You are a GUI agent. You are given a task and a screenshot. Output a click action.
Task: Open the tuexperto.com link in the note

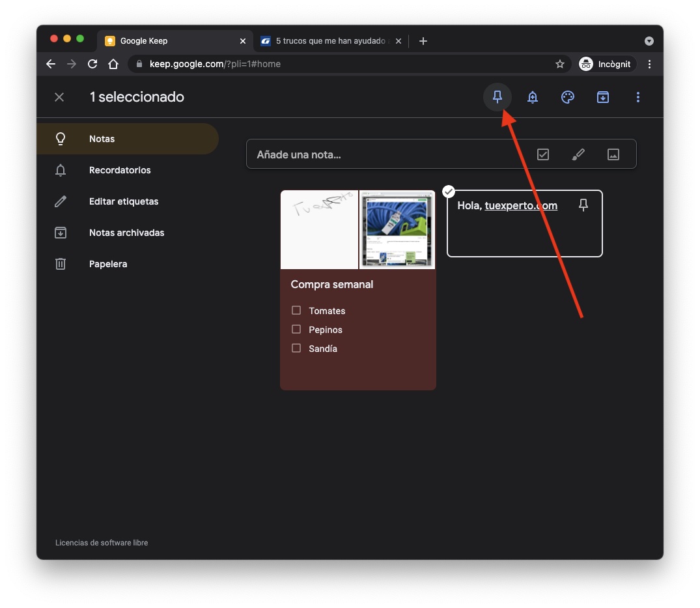tap(521, 205)
